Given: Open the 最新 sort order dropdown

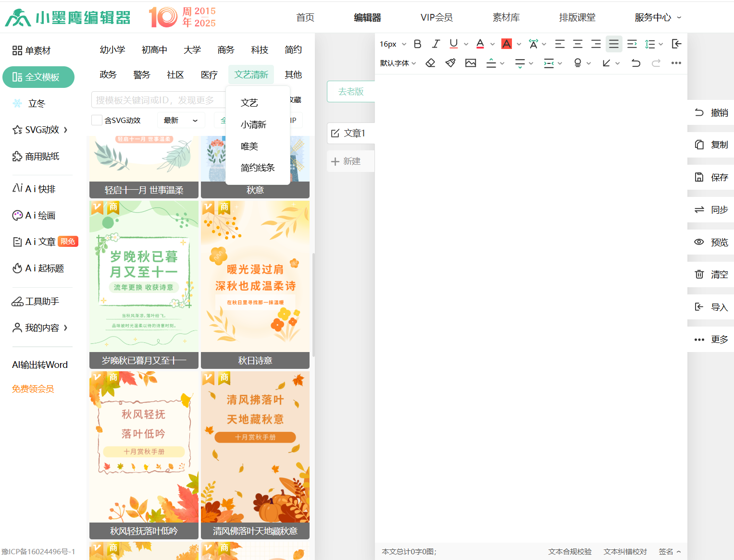Looking at the screenshot, I should pos(181,120).
